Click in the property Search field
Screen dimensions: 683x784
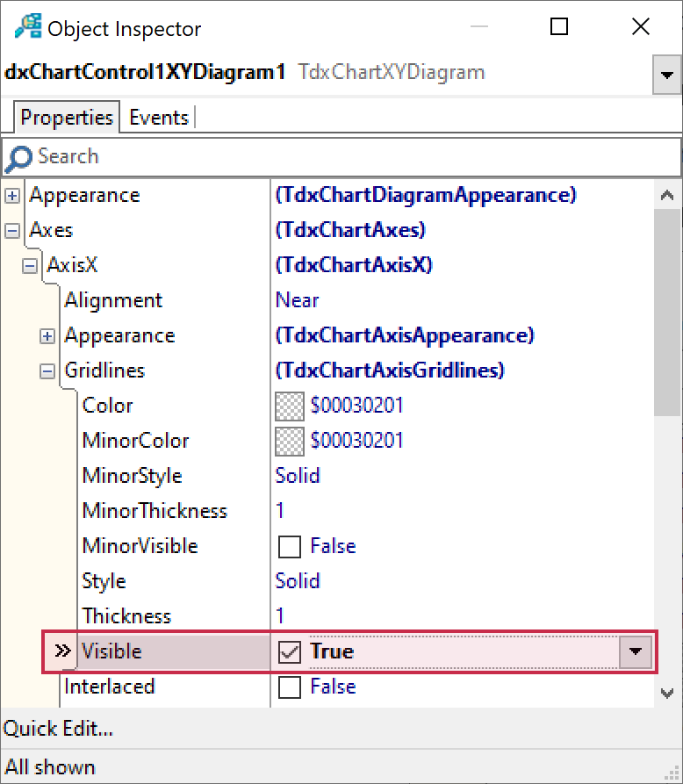(x=351, y=157)
